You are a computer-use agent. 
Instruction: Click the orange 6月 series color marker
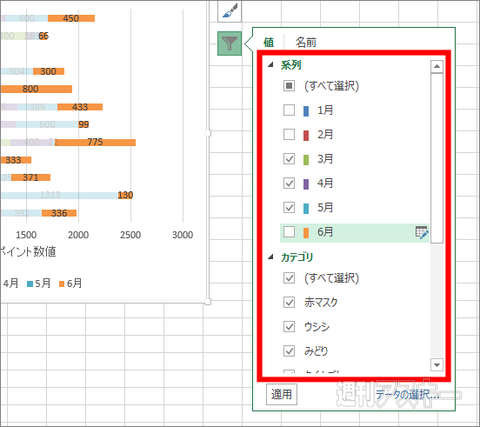306,232
